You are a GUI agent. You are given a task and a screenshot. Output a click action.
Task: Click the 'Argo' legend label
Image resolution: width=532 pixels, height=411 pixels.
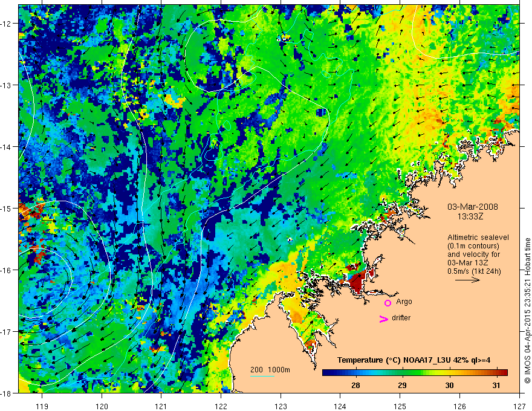pos(404,302)
